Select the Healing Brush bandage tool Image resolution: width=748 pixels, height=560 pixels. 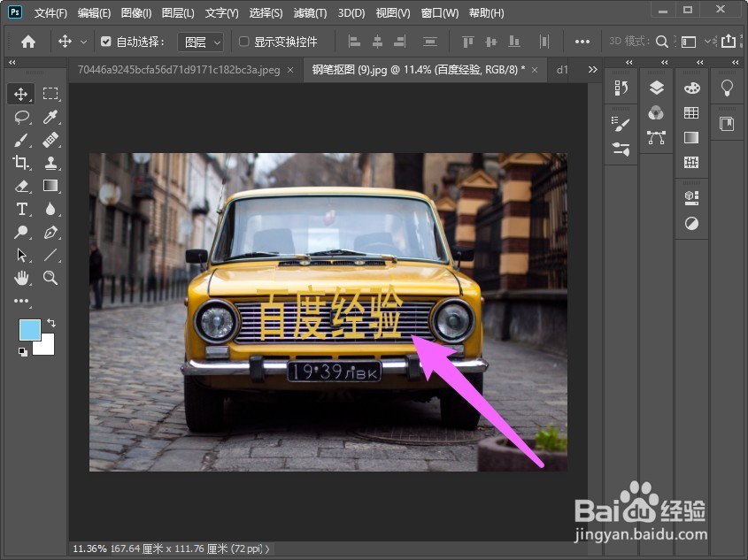point(50,140)
